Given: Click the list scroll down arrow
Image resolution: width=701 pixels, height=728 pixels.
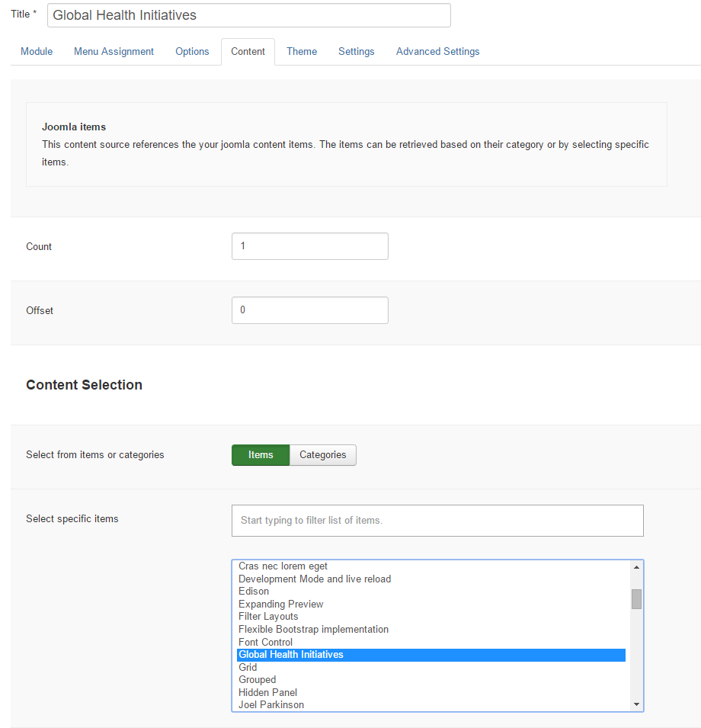Looking at the screenshot, I should tap(636, 704).
